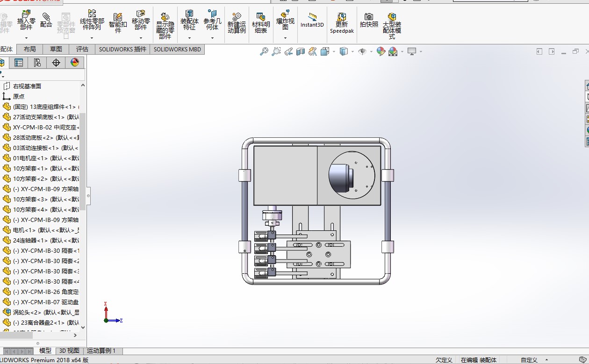589x364 pixels.
Task: Open 参考几何体 (Reference Geometry)
Action: 212,21
